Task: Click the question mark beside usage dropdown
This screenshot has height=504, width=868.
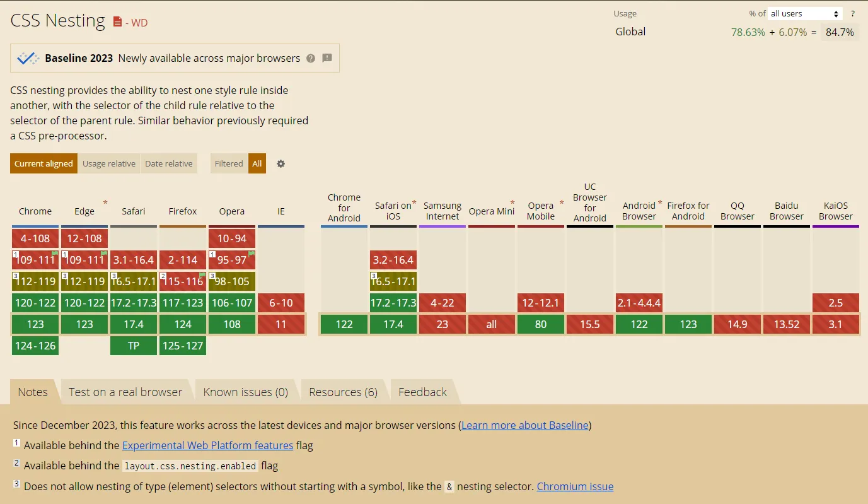Action: coord(853,13)
